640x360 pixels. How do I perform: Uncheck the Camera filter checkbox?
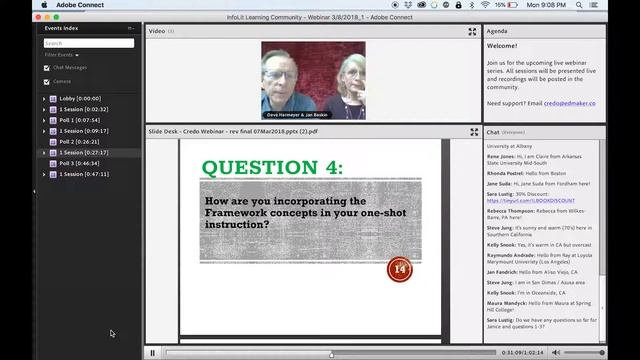47,82
